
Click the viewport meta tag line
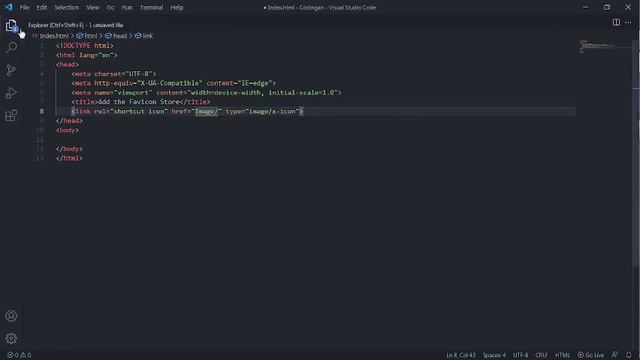click(x=207, y=93)
